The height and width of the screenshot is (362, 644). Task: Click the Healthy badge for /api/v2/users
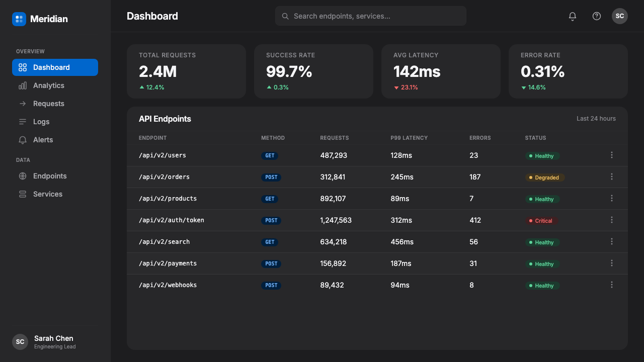(x=542, y=156)
